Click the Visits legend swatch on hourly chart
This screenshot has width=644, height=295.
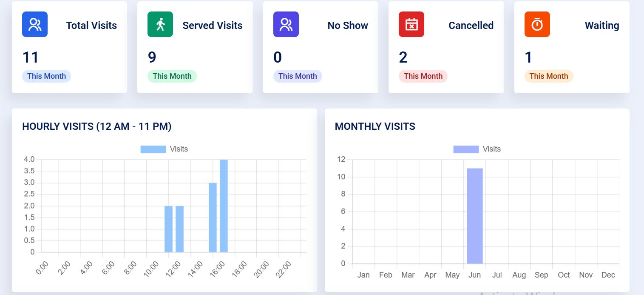point(153,149)
